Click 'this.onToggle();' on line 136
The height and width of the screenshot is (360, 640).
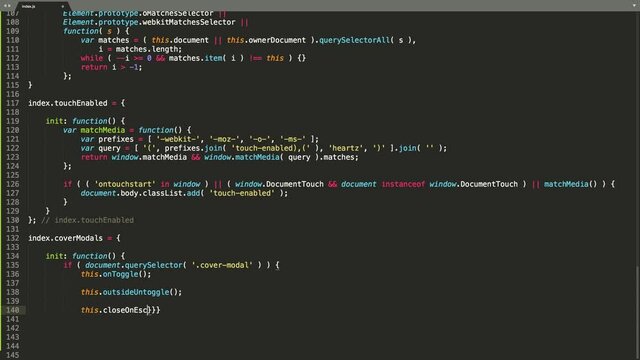(116, 273)
